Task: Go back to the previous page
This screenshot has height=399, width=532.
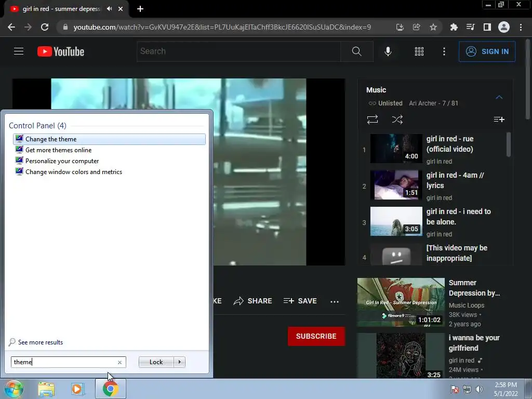Action: pos(11,27)
